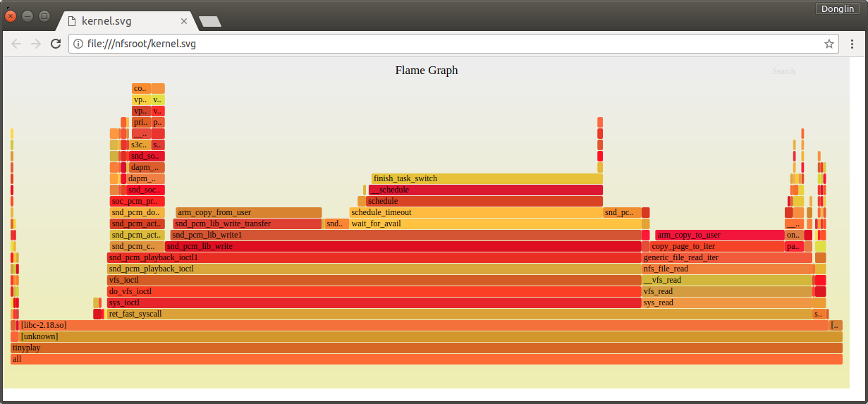Select the snd_pcm_playback_ioctl frame

[x=374, y=269]
